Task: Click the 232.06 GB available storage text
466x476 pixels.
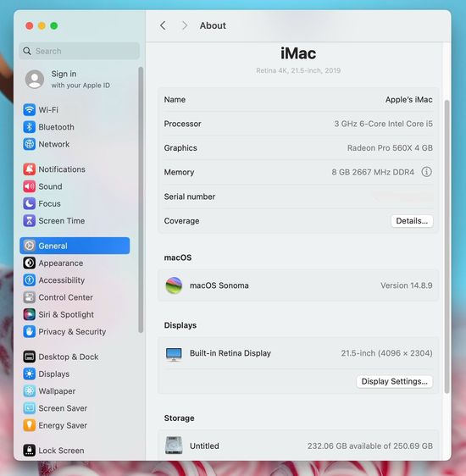Action: point(369,446)
